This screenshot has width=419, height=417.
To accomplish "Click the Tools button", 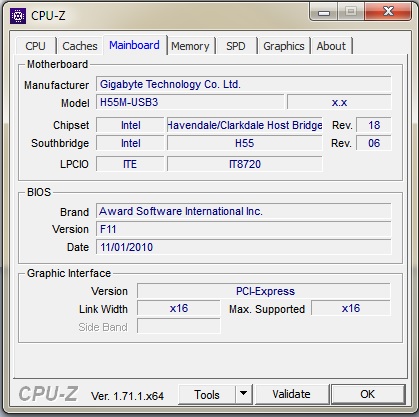I will pyautogui.click(x=207, y=394).
